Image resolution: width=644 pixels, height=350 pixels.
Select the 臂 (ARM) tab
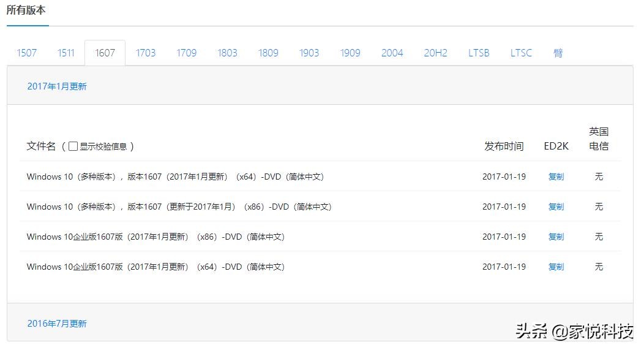(x=558, y=53)
